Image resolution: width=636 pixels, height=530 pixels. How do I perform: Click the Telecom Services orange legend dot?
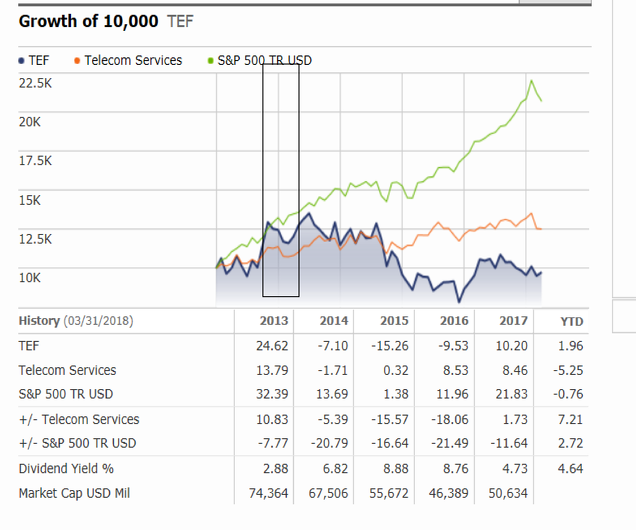[77, 61]
